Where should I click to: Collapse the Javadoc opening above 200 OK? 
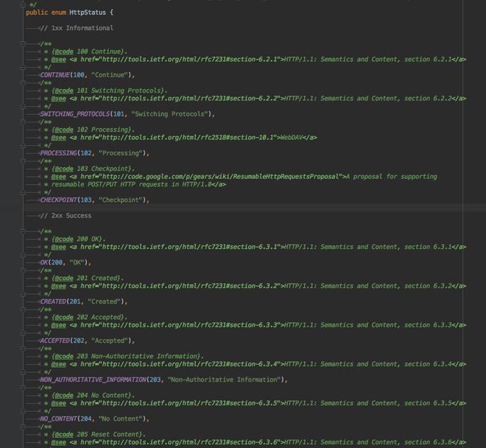(23, 231)
